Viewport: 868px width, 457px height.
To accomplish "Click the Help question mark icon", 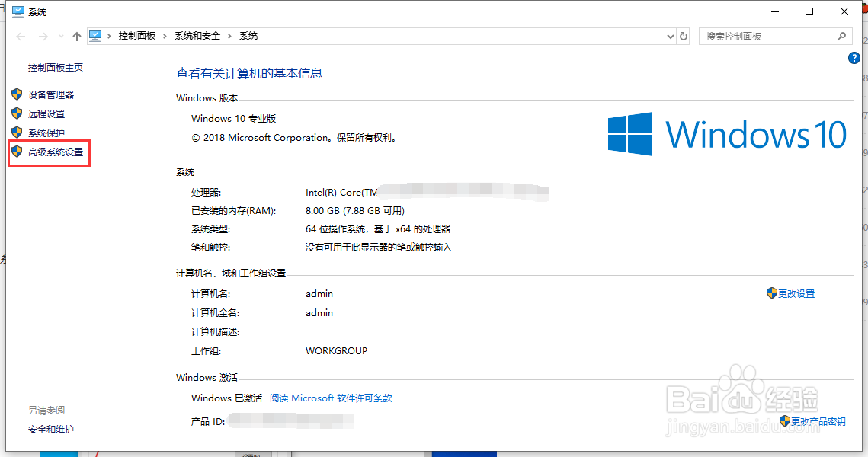I will [854, 58].
